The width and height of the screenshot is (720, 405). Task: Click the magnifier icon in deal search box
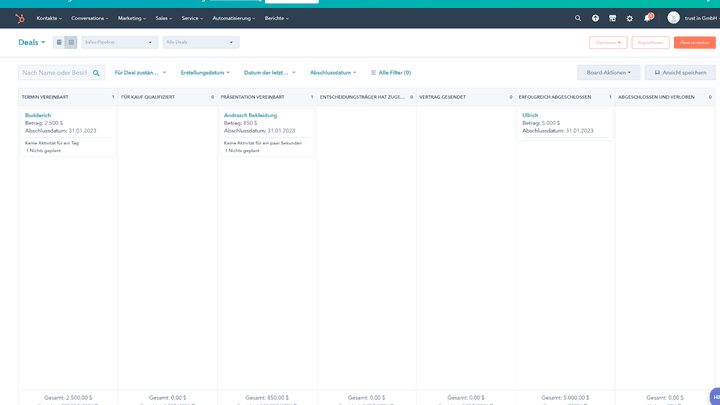click(97, 73)
